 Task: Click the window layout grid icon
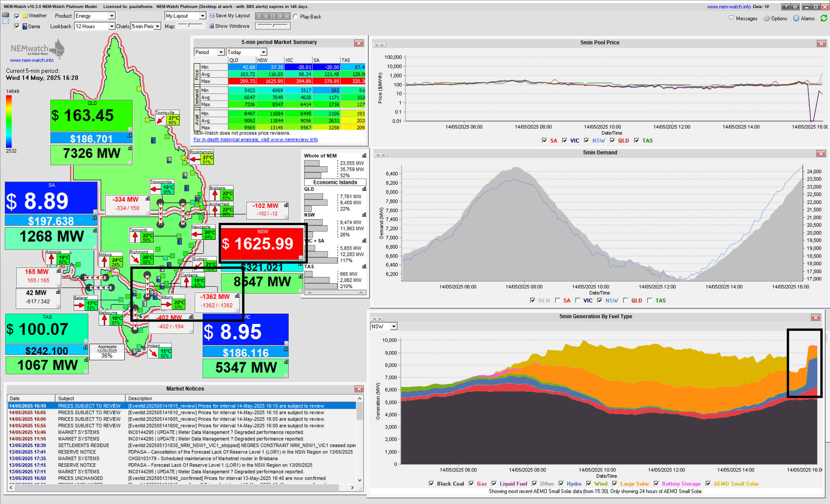point(795,7)
